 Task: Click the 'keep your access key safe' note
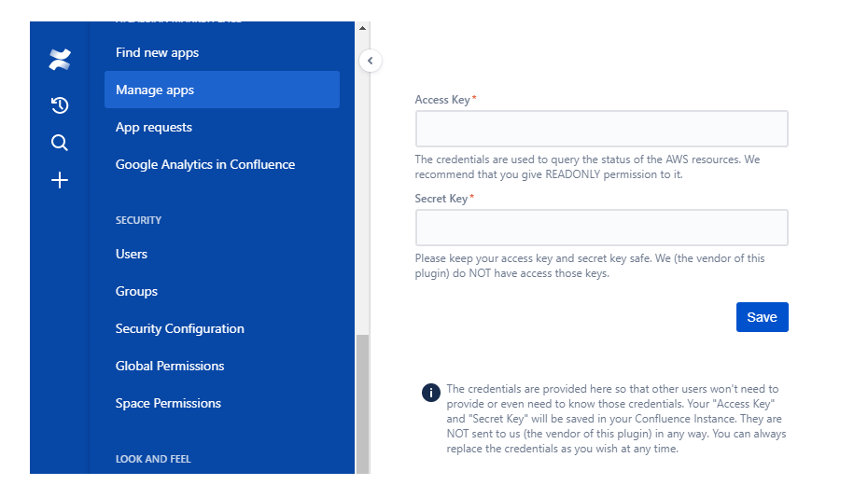coord(590,266)
